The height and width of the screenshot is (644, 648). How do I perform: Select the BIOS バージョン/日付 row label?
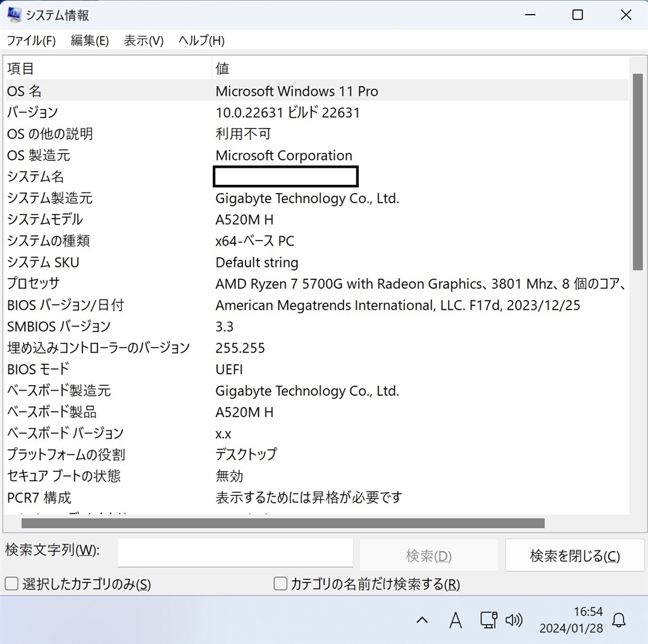coord(66,305)
